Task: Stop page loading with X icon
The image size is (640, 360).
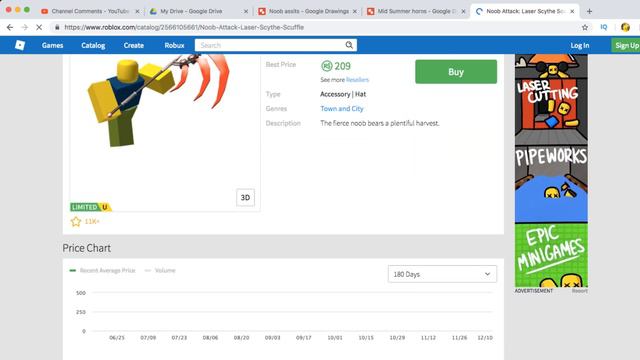Action: point(39,27)
